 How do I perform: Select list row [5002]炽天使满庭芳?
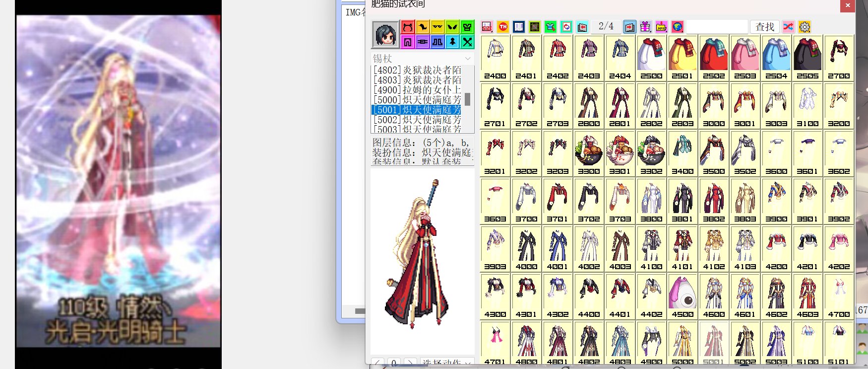tap(417, 120)
